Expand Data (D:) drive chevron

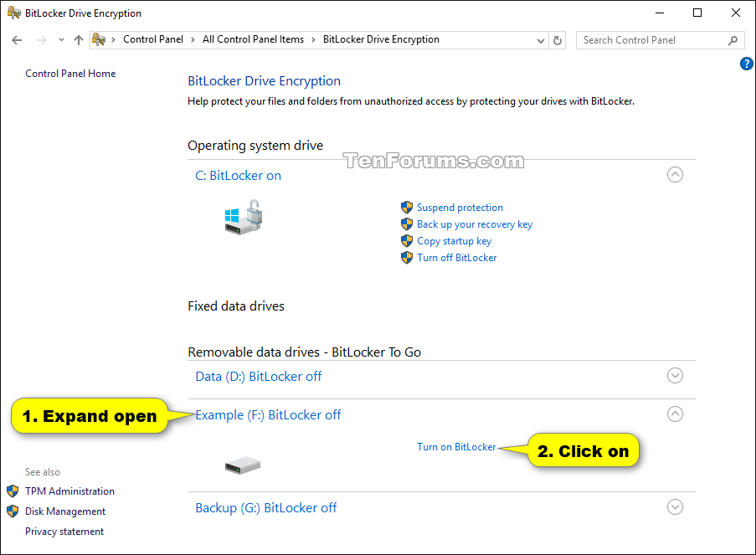coord(675,375)
